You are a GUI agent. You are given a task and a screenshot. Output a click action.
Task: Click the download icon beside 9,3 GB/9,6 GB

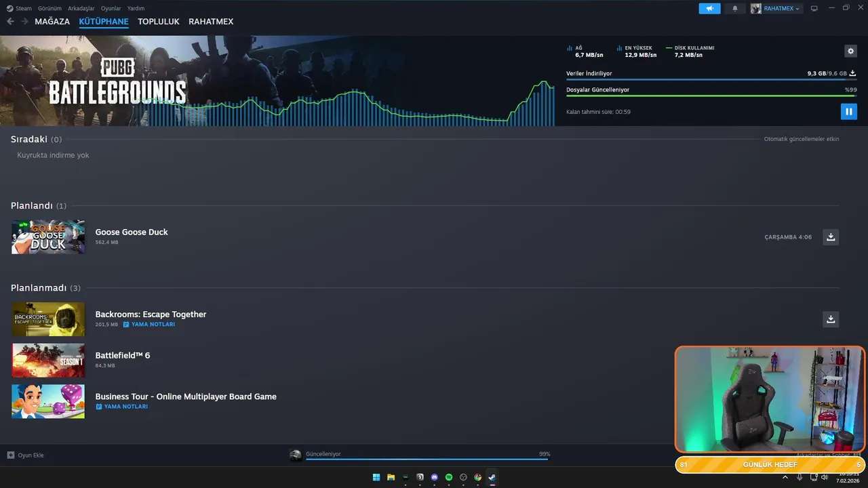click(853, 73)
